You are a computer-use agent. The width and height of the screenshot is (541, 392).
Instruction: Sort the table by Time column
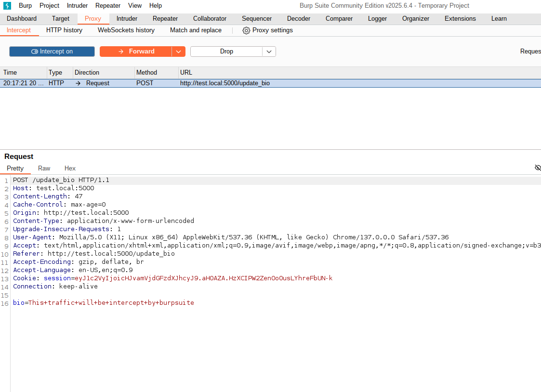24,72
